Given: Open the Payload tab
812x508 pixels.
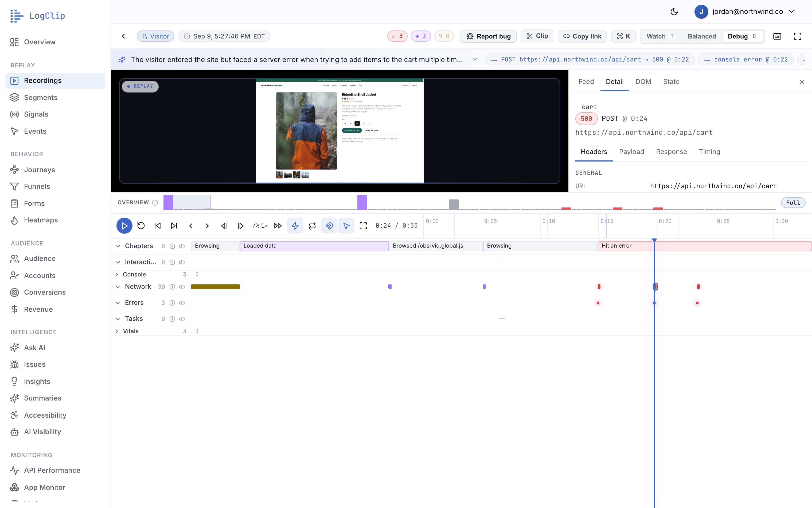Looking at the screenshot, I should (631, 152).
